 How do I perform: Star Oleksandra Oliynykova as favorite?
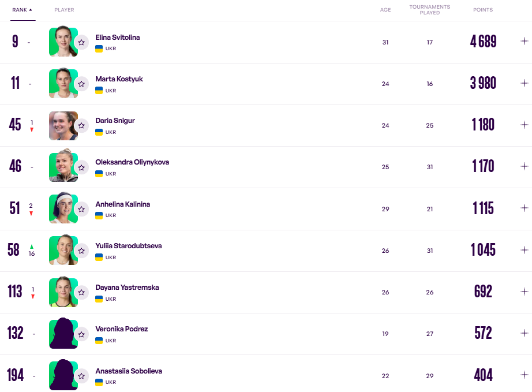[x=81, y=167]
